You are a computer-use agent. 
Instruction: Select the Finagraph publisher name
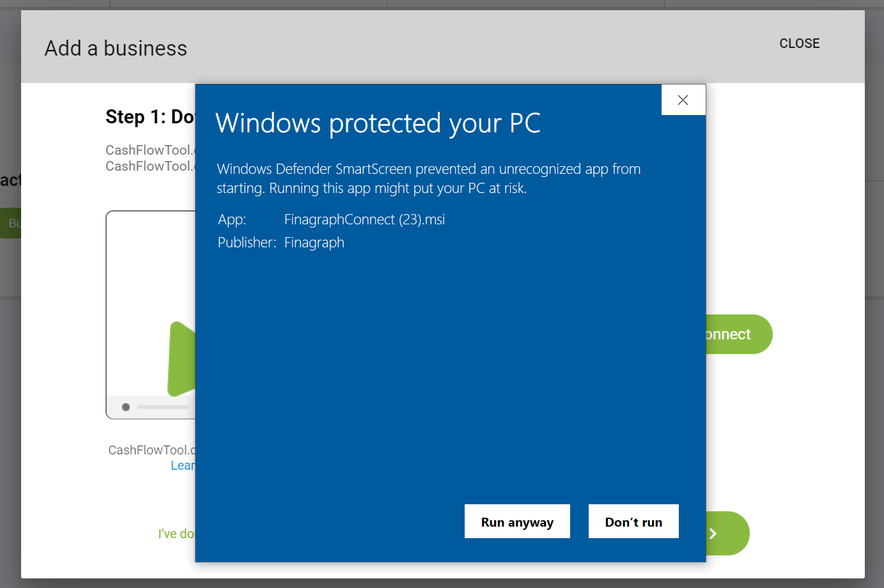(x=314, y=243)
